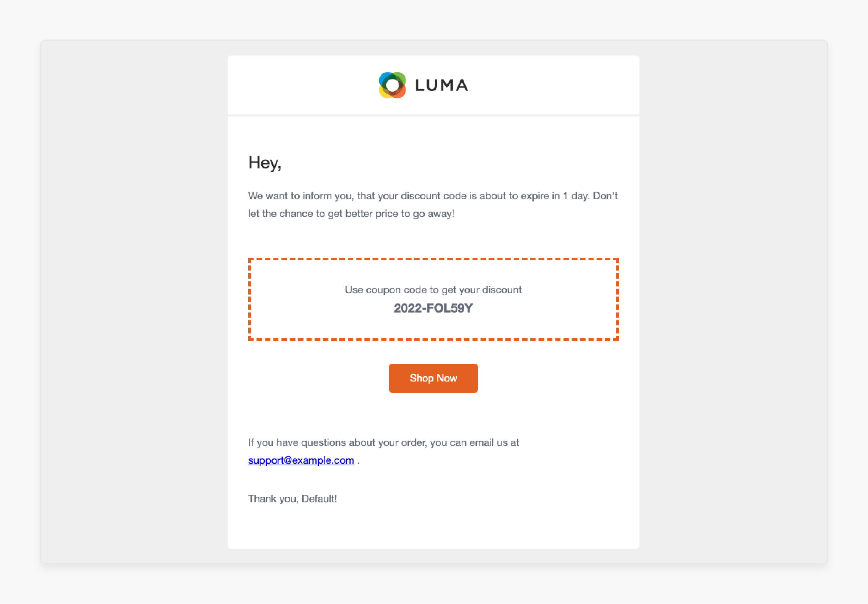This screenshot has height=604, width=868.
Task: Click the 'If you have questions about your order' sentence
Action: tap(383, 443)
